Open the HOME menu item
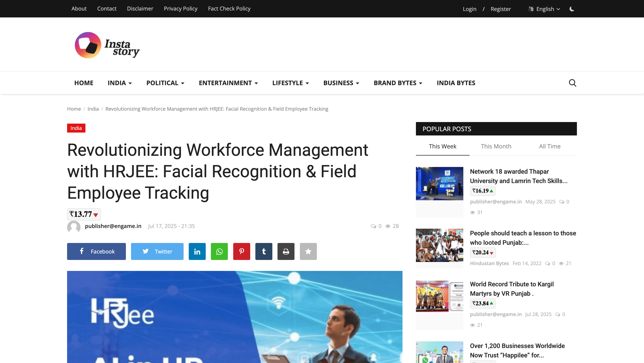 pos(83,83)
